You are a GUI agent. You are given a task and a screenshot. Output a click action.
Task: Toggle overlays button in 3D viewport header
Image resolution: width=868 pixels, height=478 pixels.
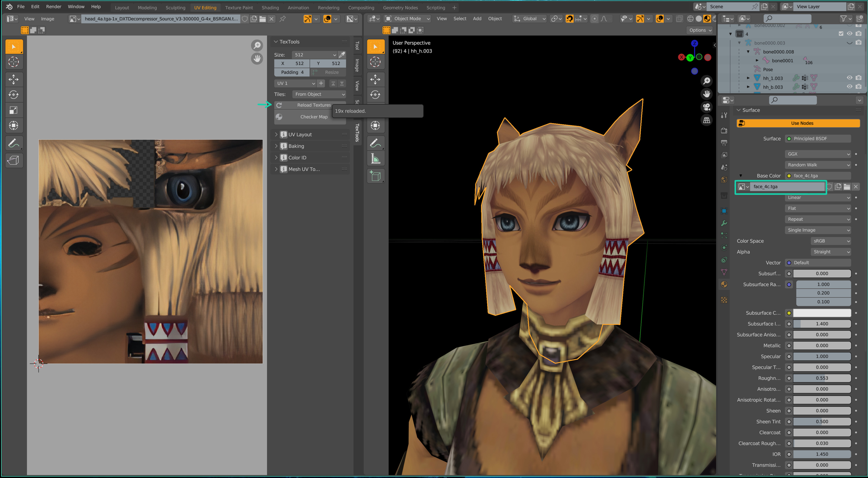pos(660,19)
